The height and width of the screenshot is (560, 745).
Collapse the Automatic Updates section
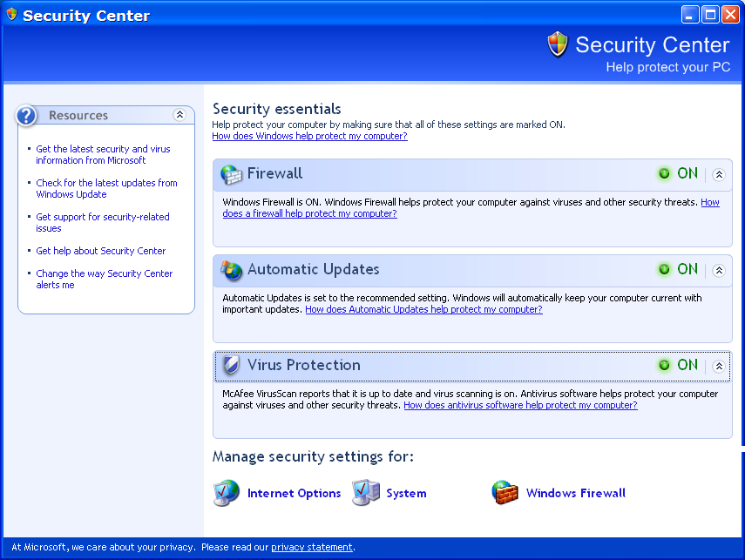718,270
